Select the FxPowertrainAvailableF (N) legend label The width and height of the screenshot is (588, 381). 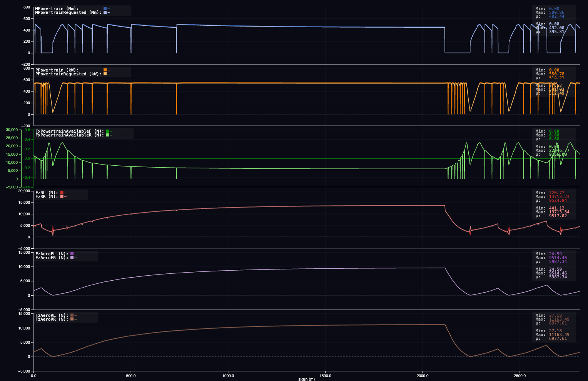pos(70,131)
